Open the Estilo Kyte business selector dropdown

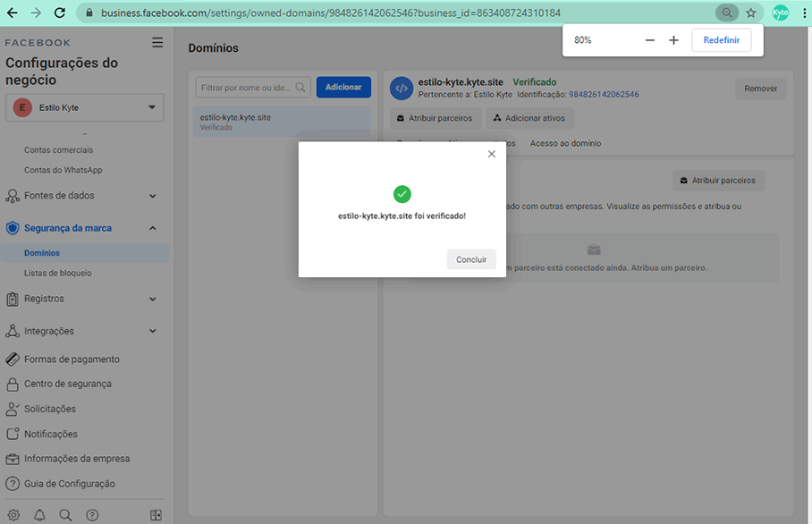pyautogui.click(x=85, y=107)
